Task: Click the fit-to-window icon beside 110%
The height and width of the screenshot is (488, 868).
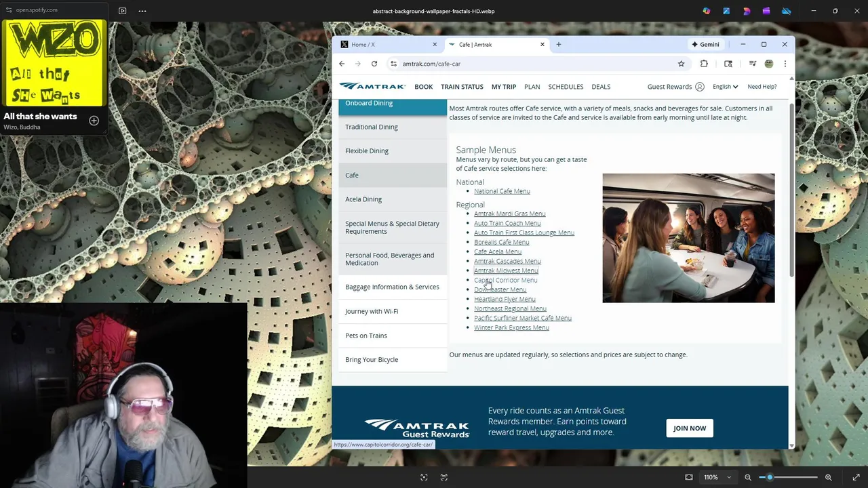Action: pyautogui.click(x=689, y=477)
